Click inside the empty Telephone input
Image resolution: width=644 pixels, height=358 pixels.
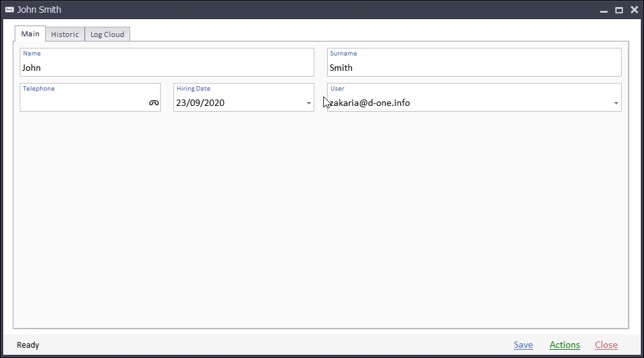83,103
